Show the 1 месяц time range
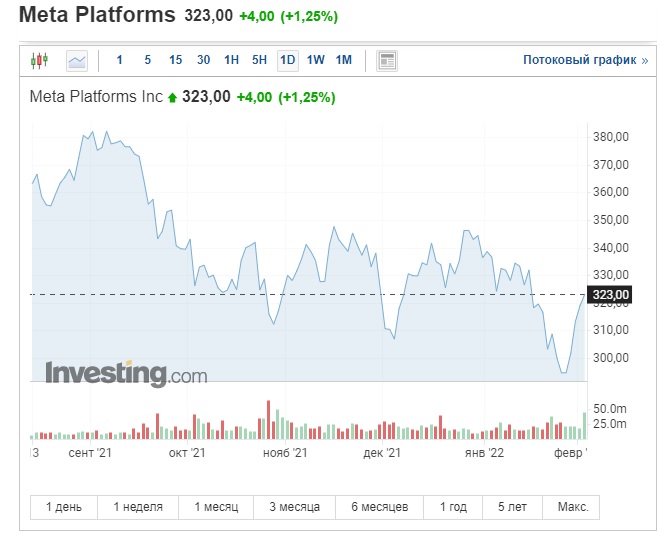670x546 pixels. pyautogui.click(x=216, y=507)
